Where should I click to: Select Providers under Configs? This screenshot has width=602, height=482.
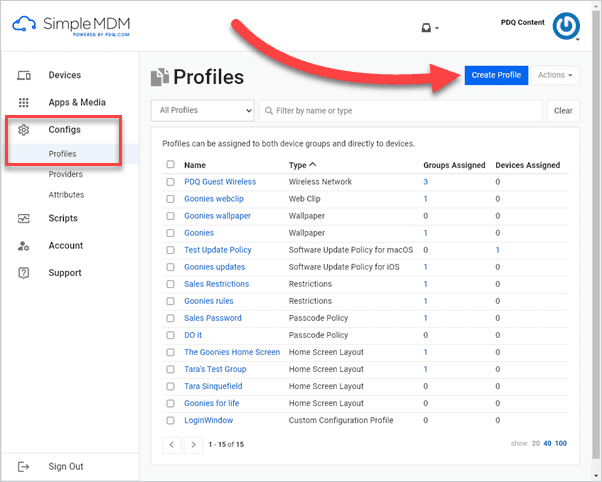[x=65, y=174]
